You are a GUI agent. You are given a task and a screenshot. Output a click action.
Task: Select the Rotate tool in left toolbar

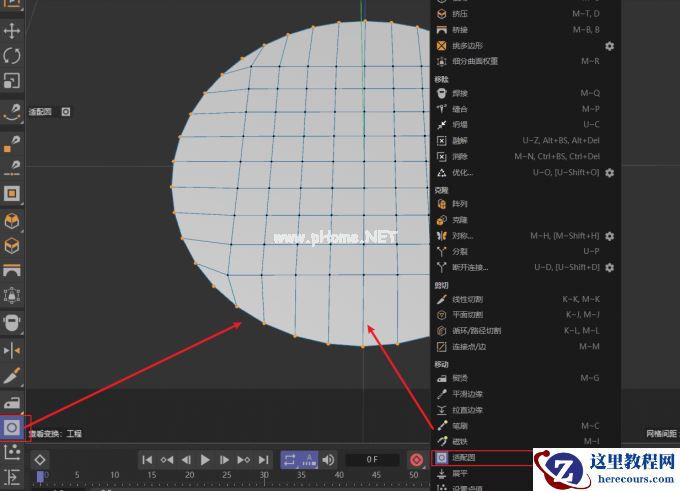coord(12,56)
